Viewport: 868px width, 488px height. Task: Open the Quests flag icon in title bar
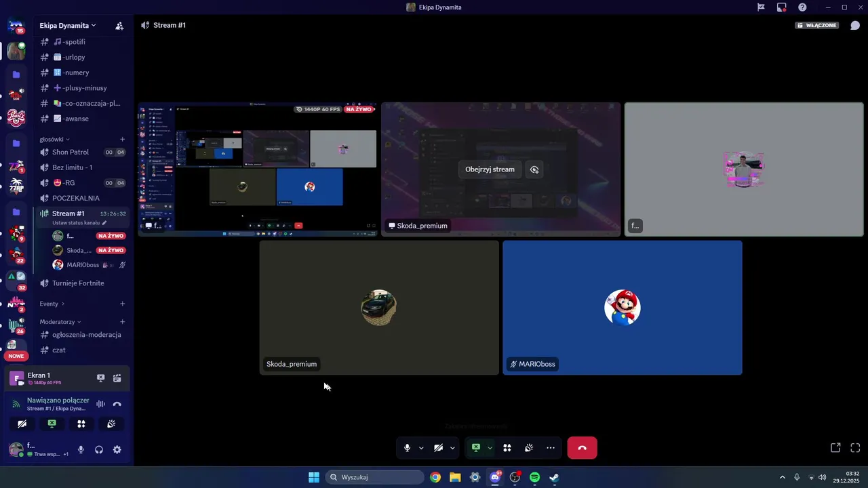[761, 7]
